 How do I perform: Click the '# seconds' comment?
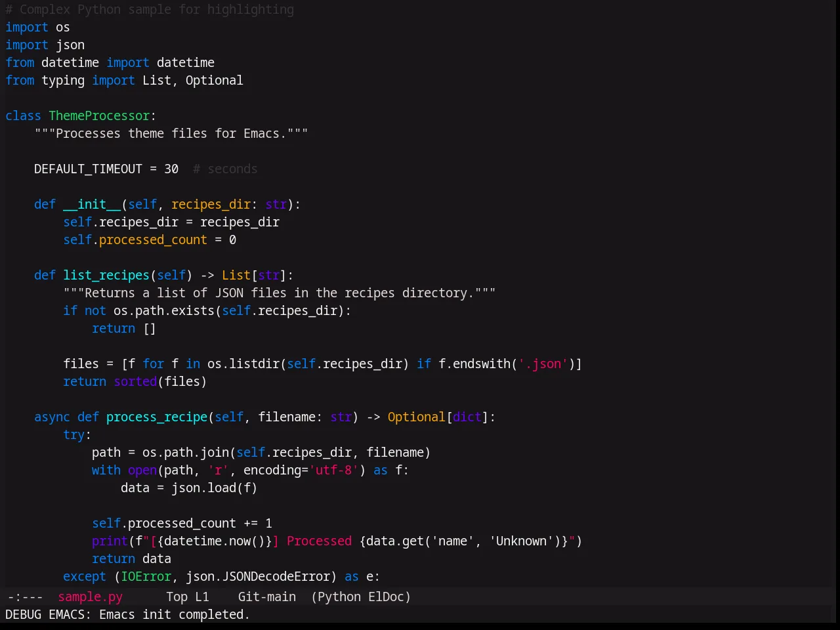(x=225, y=169)
